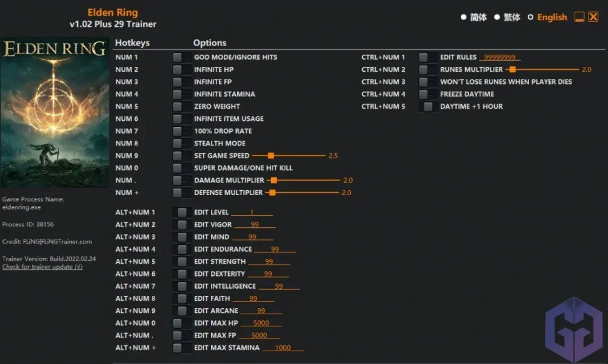Toggle God Mode/Ignore Hits

coord(178,57)
